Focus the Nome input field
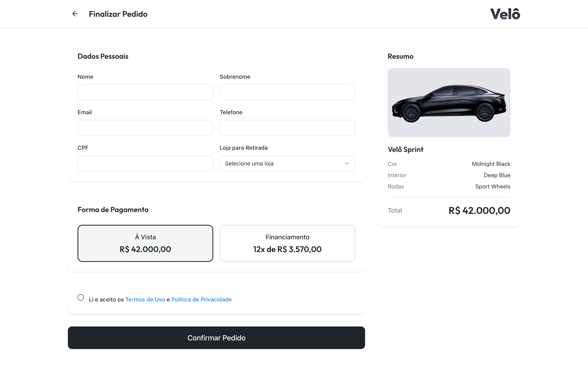 click(145, 92)
